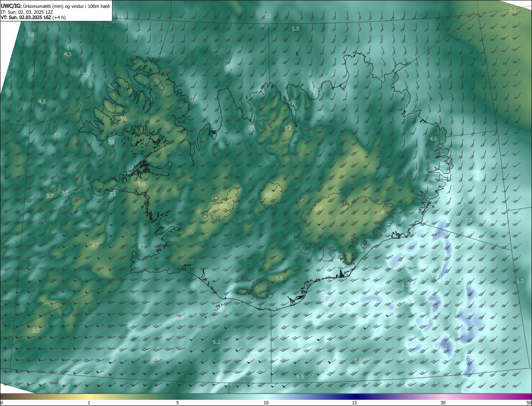Screen dimensions: 532x406
Task: Click the 3.7 value label on the map
Action: (50, 196)
